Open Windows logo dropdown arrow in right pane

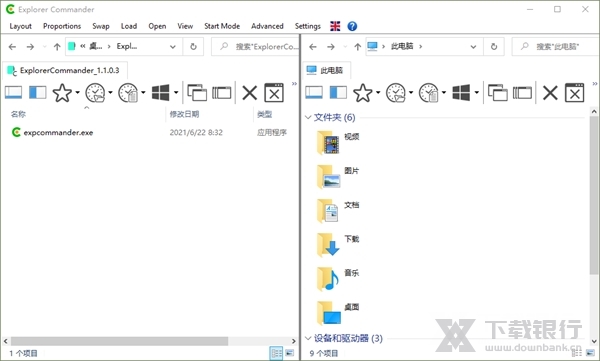(476, 93)
